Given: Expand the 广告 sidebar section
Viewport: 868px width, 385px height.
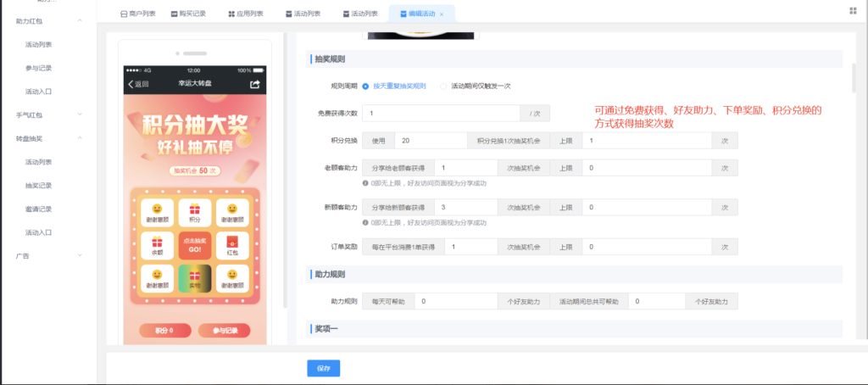Looking at the screenshot, I should click(x=80, y=255).
